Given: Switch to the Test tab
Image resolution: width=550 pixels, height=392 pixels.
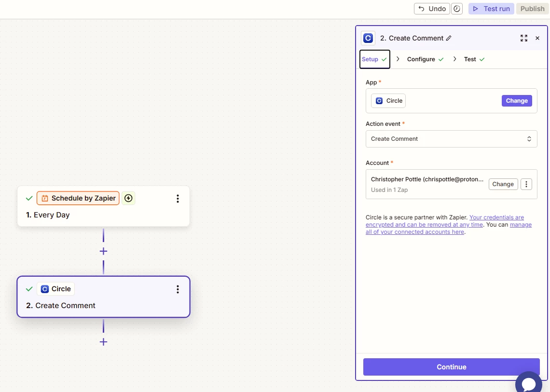Looking at the screenshot, I should tap(474, 59).
